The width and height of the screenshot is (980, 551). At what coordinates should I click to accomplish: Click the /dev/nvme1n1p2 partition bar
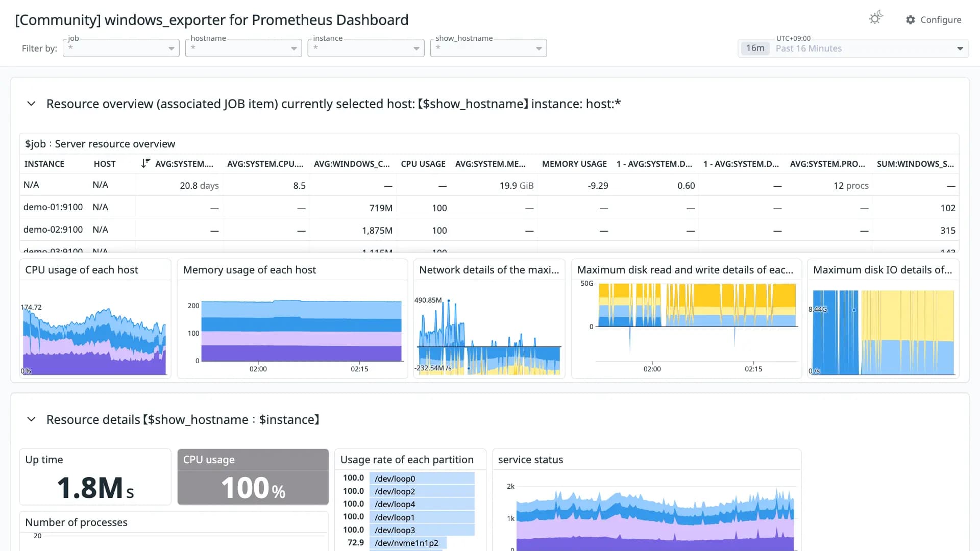click(408, 543)
